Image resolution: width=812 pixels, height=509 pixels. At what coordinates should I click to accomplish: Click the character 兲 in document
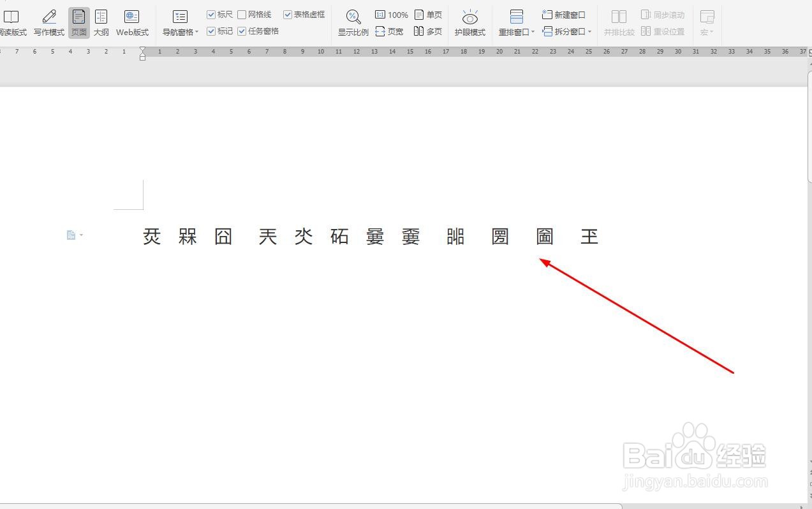pyautogui.click(x=268, y=237)
